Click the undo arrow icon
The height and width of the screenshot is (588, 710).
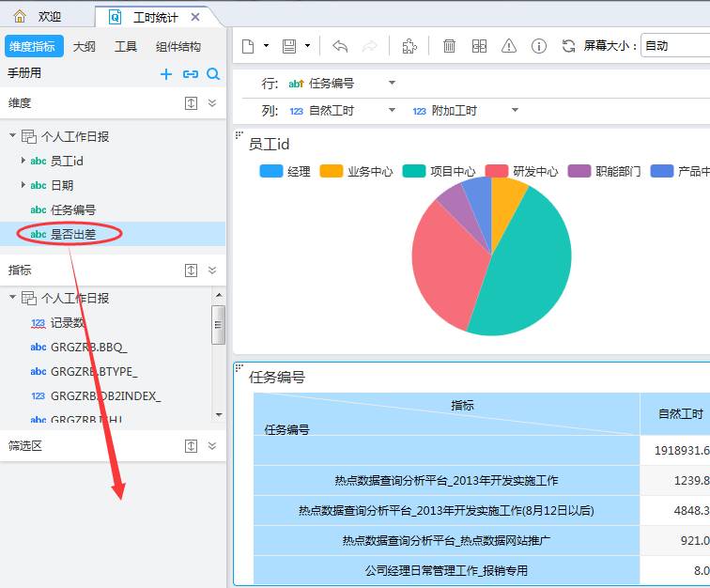[340, 46]
